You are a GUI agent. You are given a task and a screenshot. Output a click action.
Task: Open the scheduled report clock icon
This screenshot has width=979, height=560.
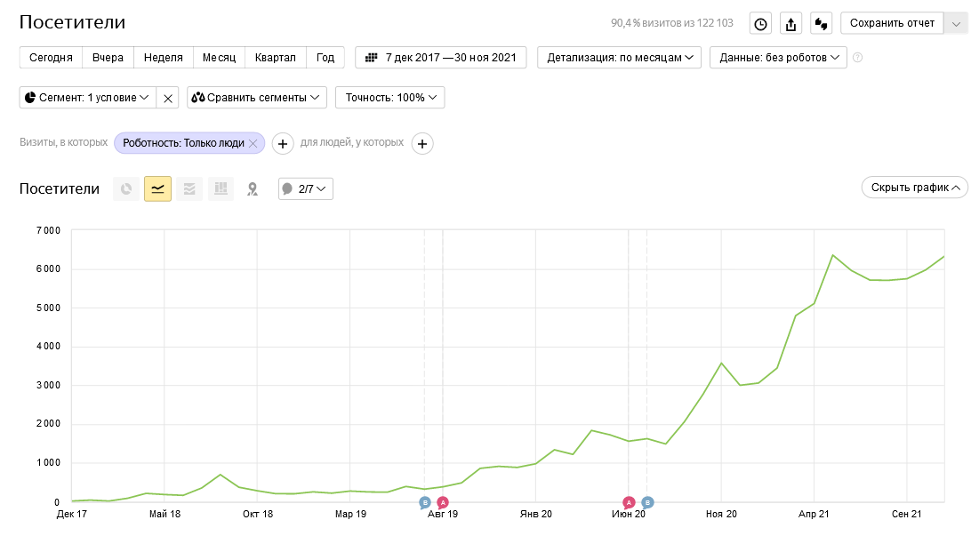[x=761, y=24]
